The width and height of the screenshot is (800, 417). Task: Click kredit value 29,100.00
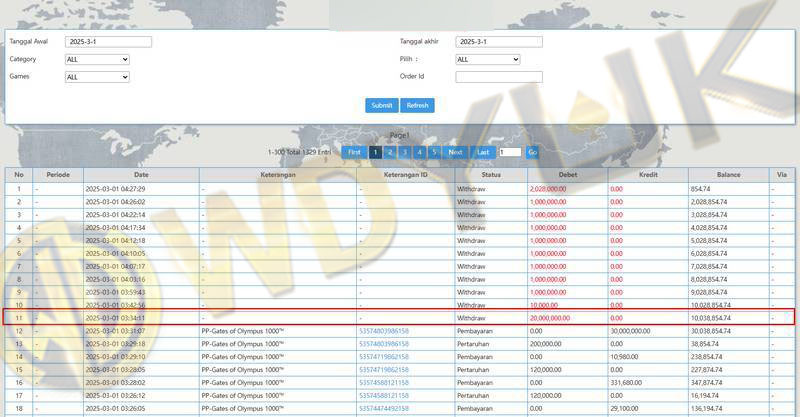coord(624,408)
